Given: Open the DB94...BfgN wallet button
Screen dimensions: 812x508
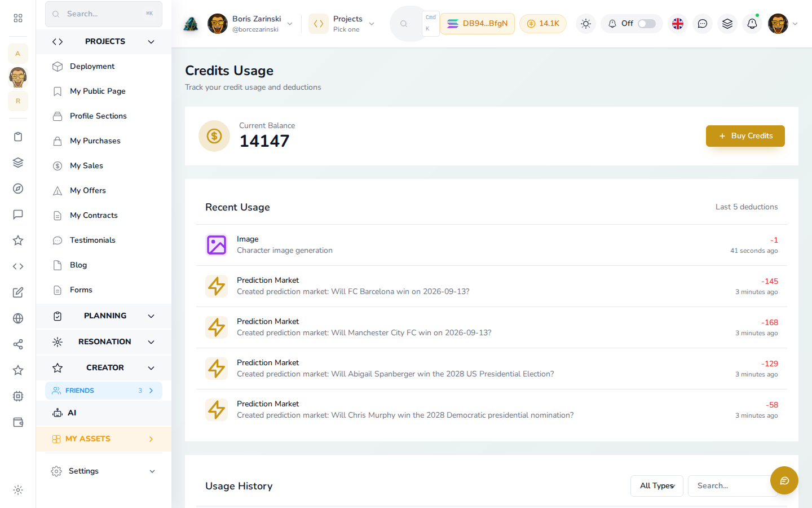Looking at the screenshot, I should [x=477, y=24].
